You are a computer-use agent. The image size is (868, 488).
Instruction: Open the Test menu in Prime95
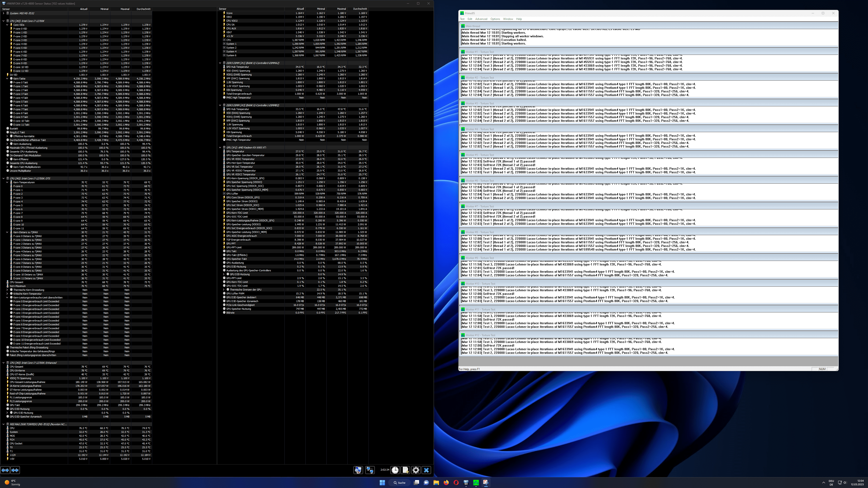(x=462, y=19)
